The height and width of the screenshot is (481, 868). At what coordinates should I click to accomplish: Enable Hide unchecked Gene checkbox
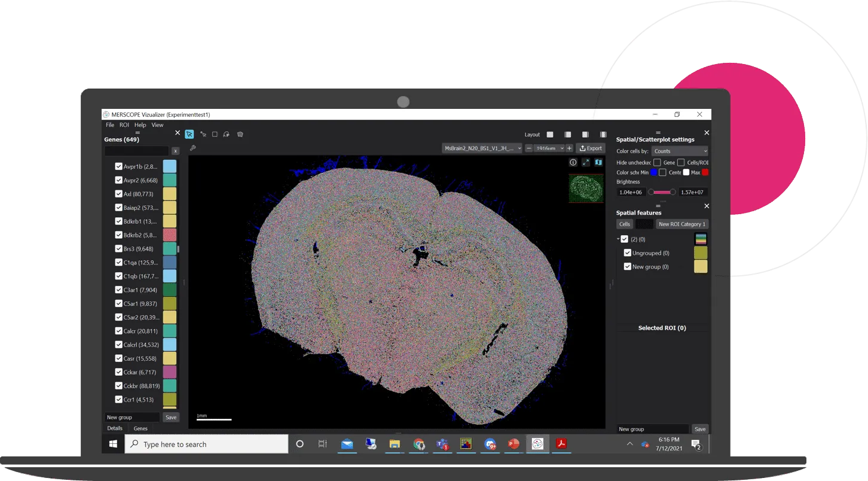(657, 162)
